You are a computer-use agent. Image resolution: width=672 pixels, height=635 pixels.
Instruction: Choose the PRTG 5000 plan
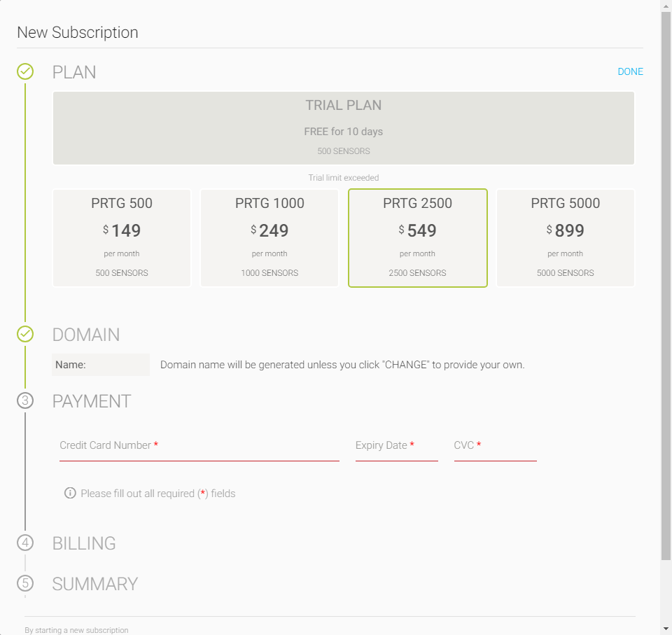pyautogui.click(x=565, y=238)
